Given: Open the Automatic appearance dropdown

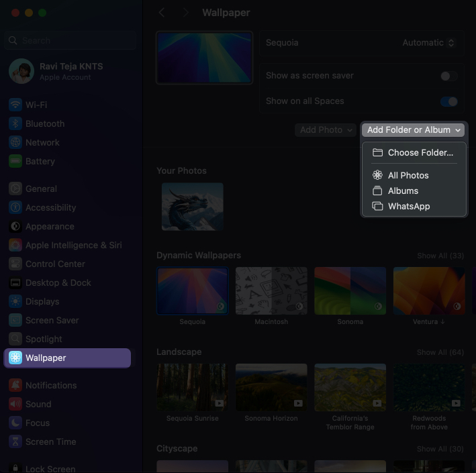Looking at the screenshot, I should tap(428, 43).
